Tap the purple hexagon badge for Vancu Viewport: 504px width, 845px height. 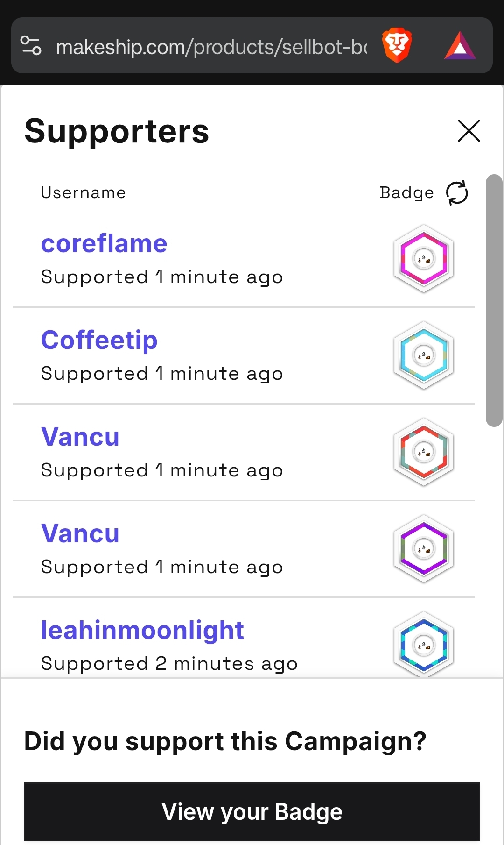click(424, 548)
